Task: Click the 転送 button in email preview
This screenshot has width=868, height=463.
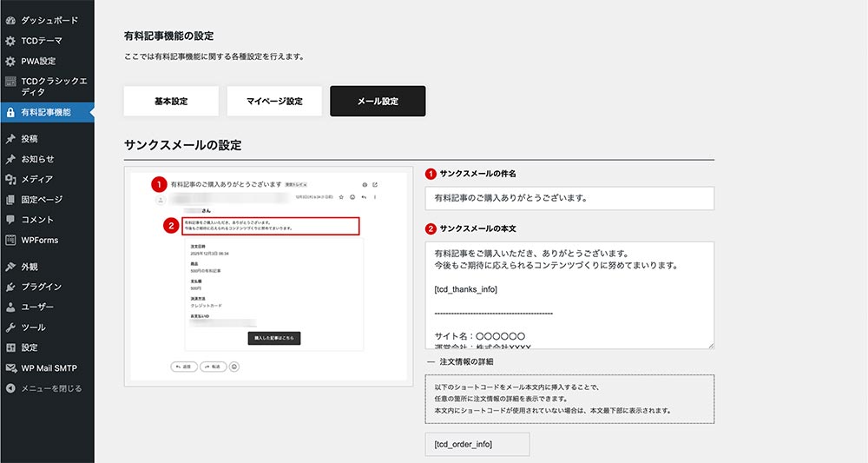Action: [x=214, y=367]
